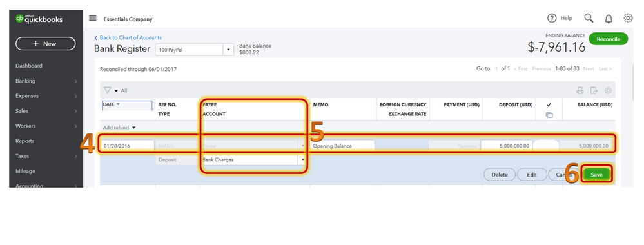Open the Sales sidebar item
Screen dimensions: 644x245
(22, 111)
